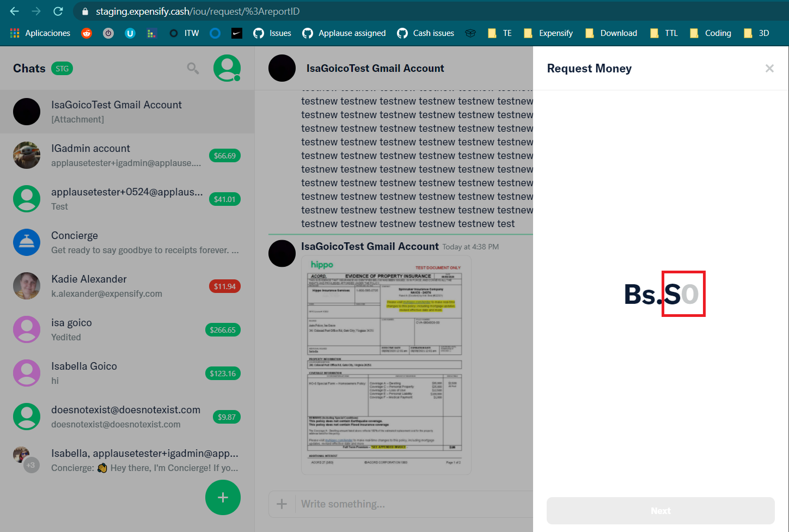Open the Coding bookmarks folder

[711, 33]
